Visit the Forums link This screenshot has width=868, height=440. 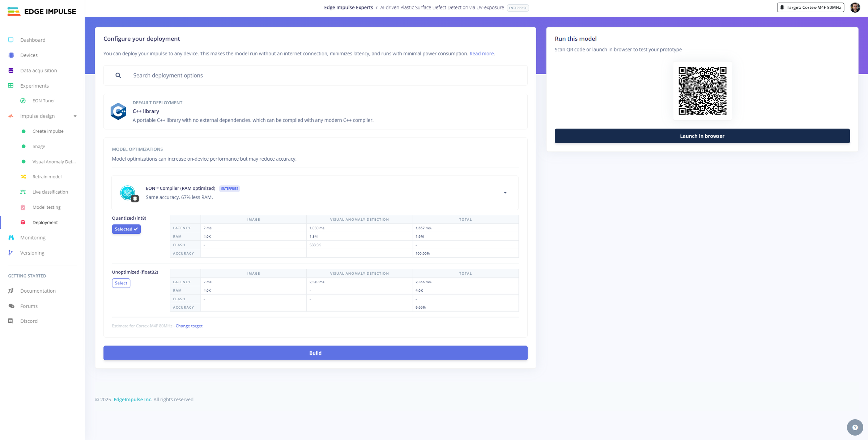[x=29, y=306]
